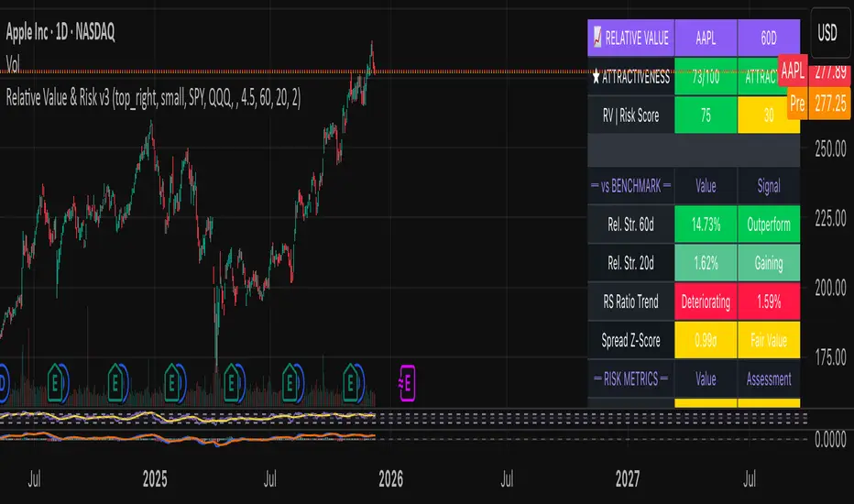Click the RELATIVE VALUE table header
Screen dimensions: 854x504
point(630,38)
